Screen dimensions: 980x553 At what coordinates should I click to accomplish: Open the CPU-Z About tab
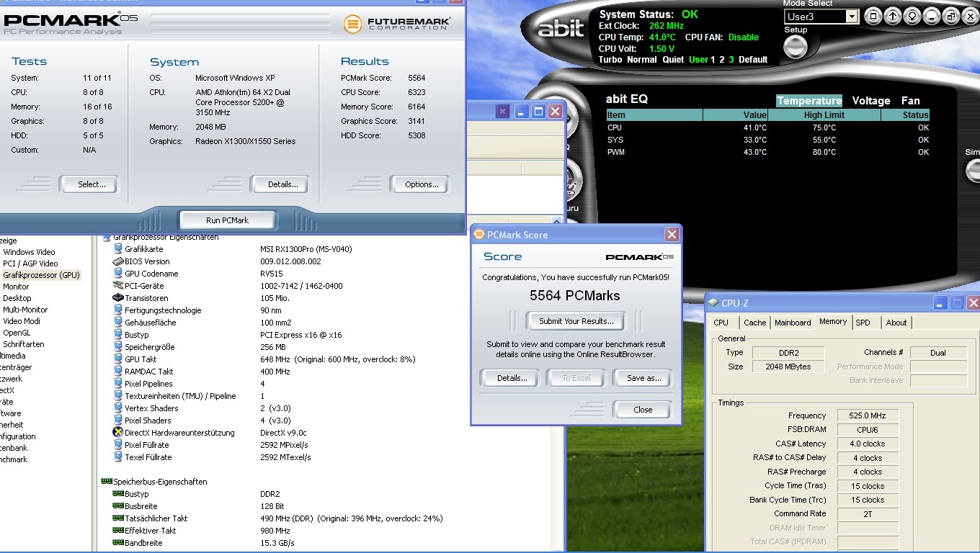click(x=896, y=323)
